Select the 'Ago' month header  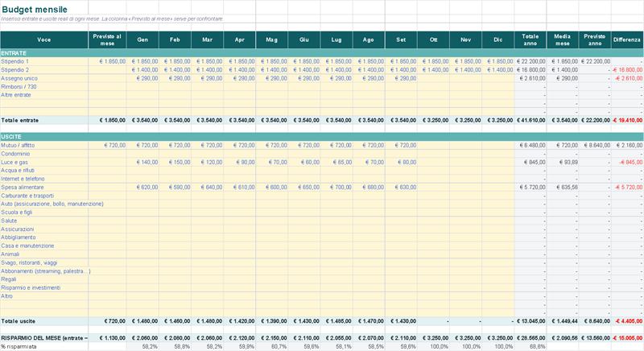tap(369, 39)
